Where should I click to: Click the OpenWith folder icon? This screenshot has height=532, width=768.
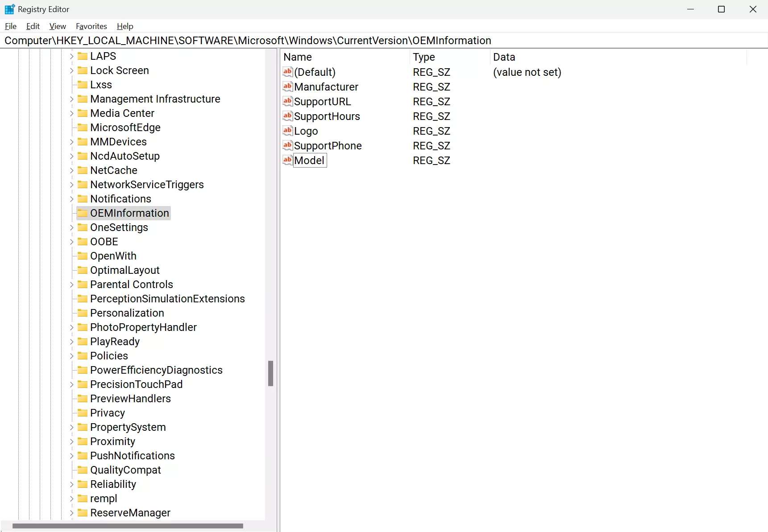pyautogui.click(x=83, y=256)
